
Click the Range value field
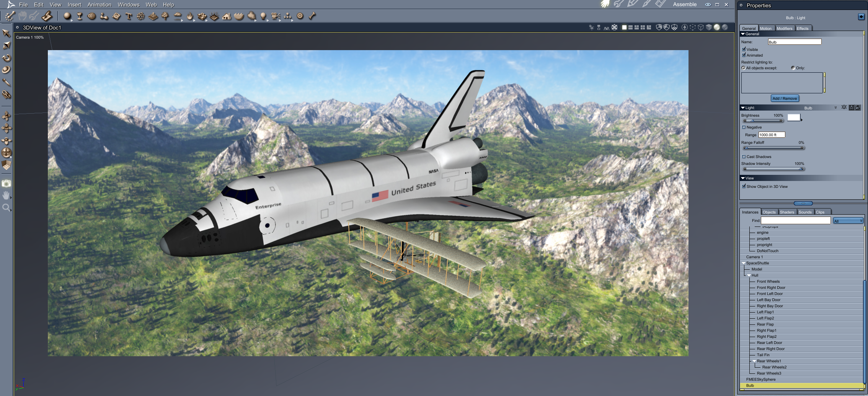tap(772, 135)
